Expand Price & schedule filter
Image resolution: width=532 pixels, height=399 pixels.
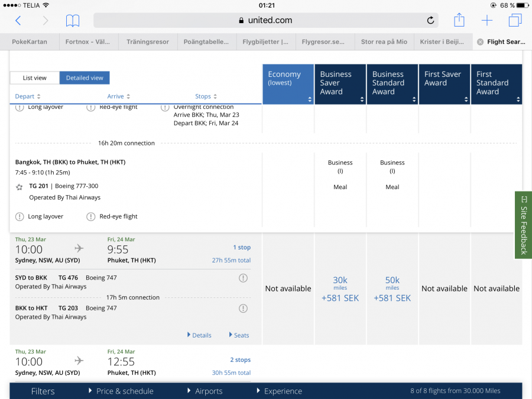[121, 391]
